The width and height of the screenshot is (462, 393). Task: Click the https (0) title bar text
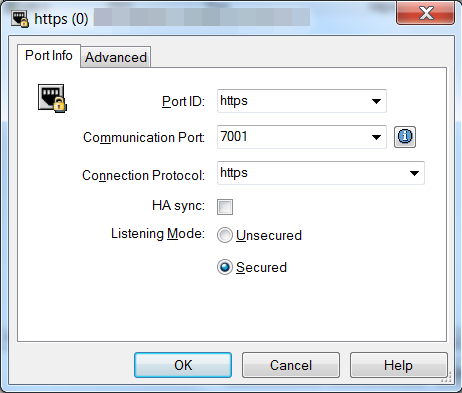pos(61,19)
